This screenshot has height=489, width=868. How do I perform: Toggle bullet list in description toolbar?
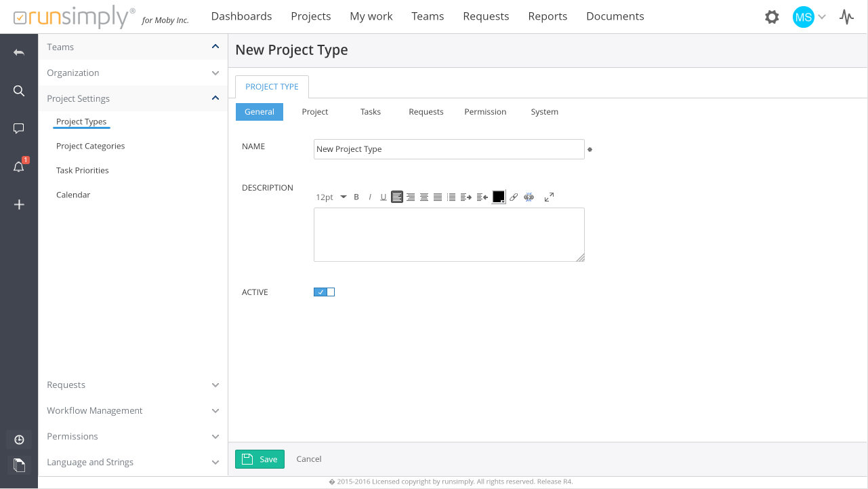451,197
